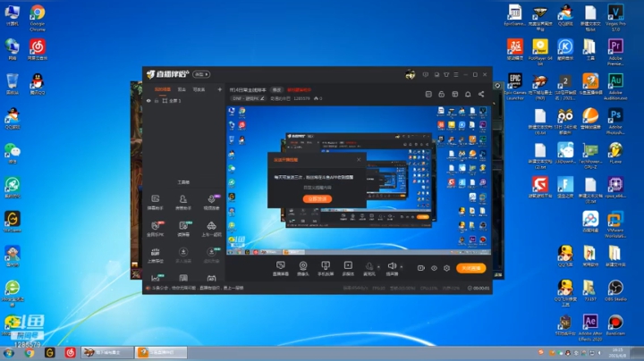Open the note list icon left of the padlock
The width and height of the screenshot is (644, 361).
pos(428,94)
